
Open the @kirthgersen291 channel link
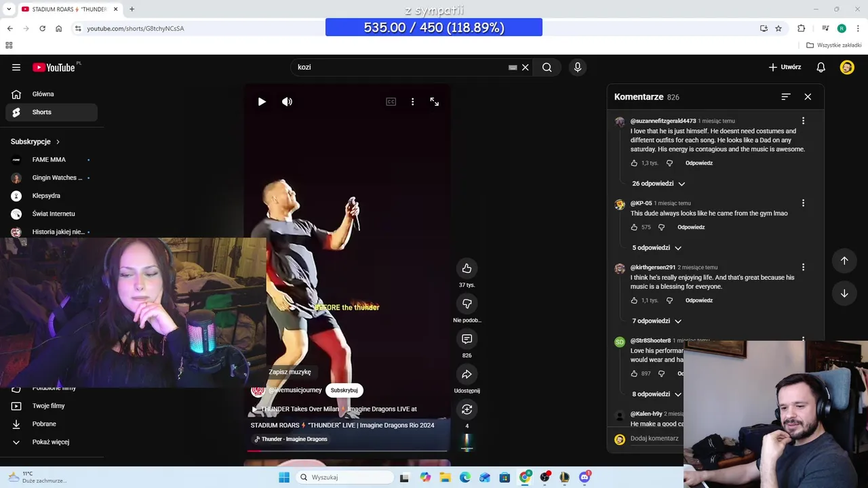652,268
